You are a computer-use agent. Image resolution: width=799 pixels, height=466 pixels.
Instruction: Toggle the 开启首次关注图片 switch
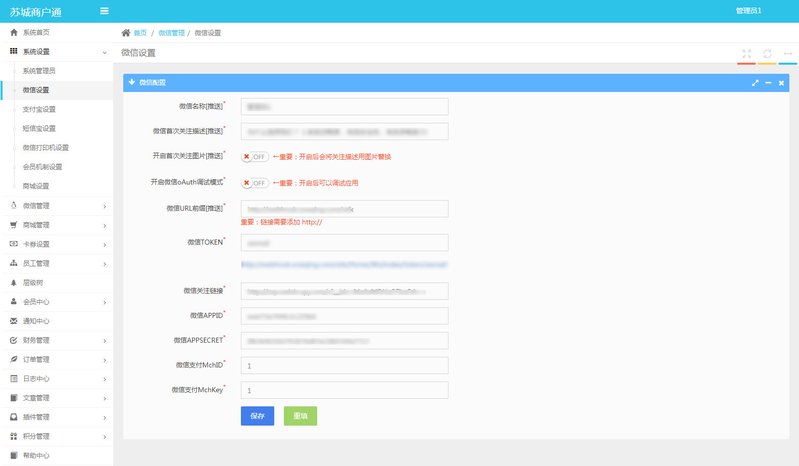pyautogui.click(x=255, y=157)
